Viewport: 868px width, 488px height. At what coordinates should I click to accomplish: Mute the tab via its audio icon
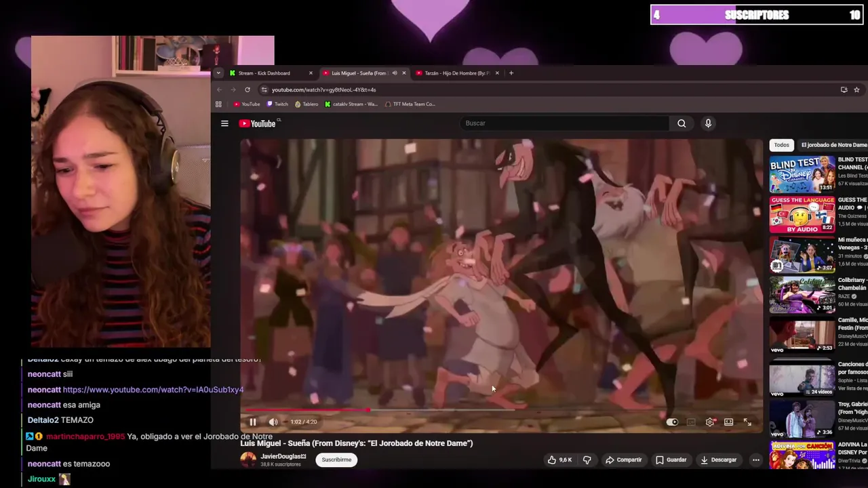[395, 73]
